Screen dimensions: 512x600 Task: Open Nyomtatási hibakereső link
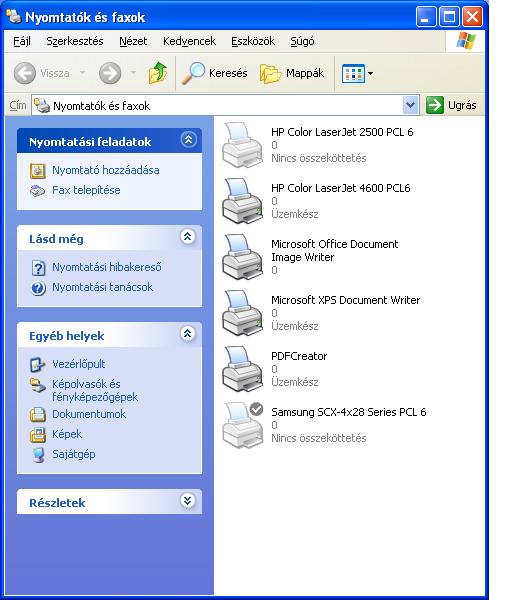point(107,267)
